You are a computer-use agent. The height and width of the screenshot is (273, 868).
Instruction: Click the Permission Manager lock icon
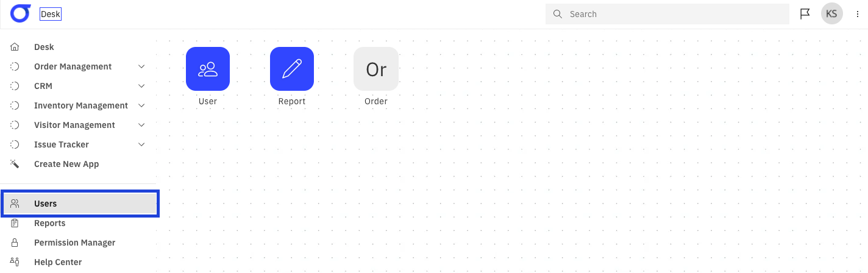tap(15, 243)
